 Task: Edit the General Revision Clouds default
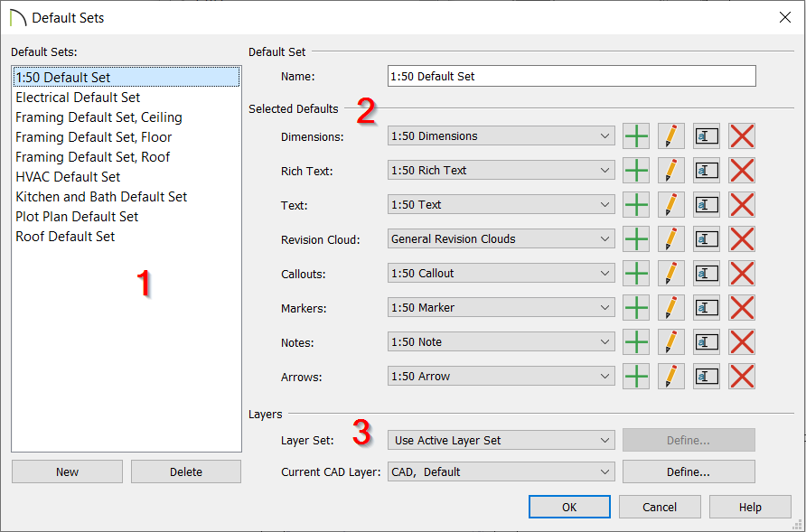click(670, 239)
